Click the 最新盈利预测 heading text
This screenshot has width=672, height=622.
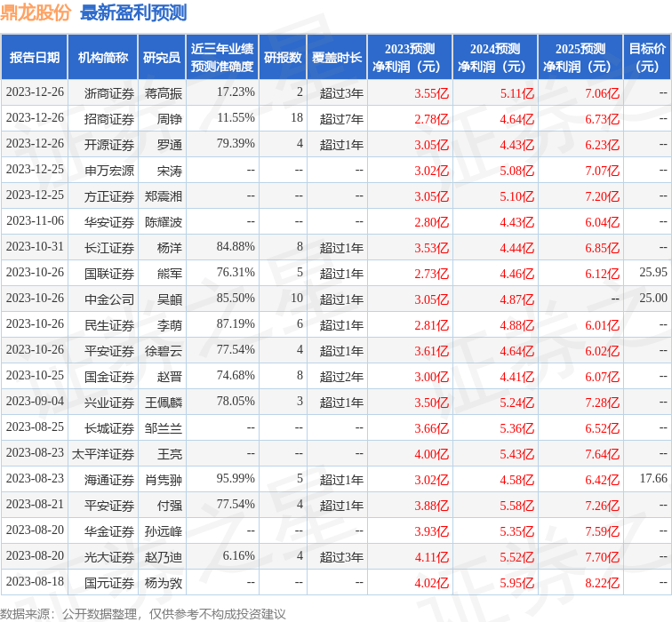tap(133, 12)
